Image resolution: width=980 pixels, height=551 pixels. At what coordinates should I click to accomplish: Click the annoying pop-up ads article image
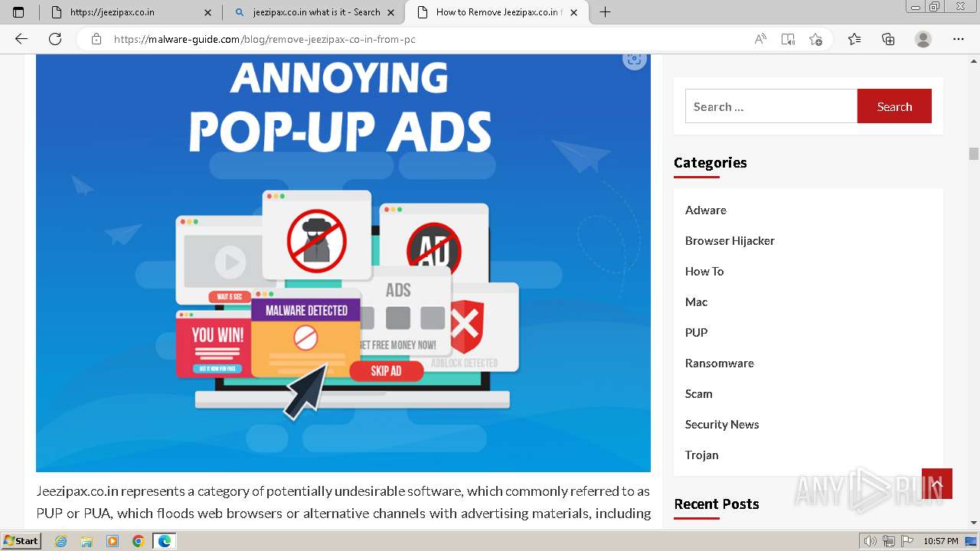pyautogui.click(x=343, y=262)
